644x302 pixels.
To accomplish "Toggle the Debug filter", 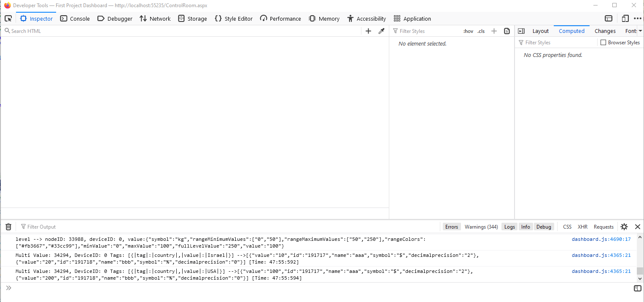I will click(x=543, y=227).
